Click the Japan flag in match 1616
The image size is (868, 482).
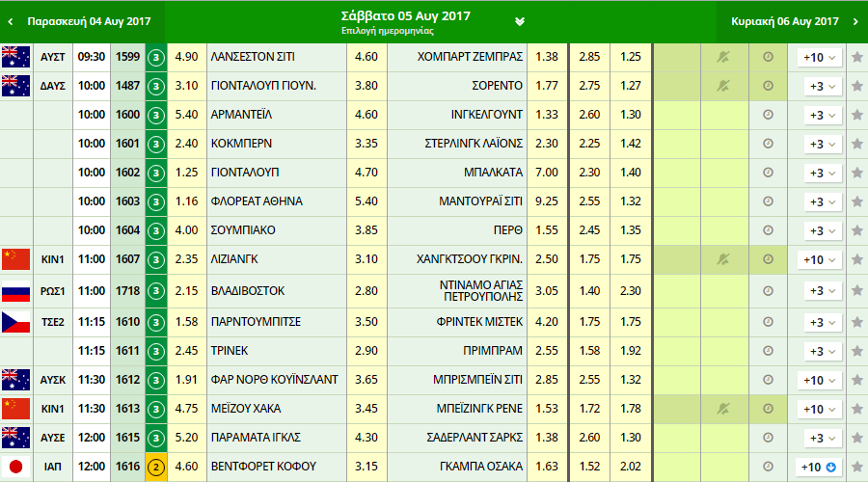click(16, 467)
